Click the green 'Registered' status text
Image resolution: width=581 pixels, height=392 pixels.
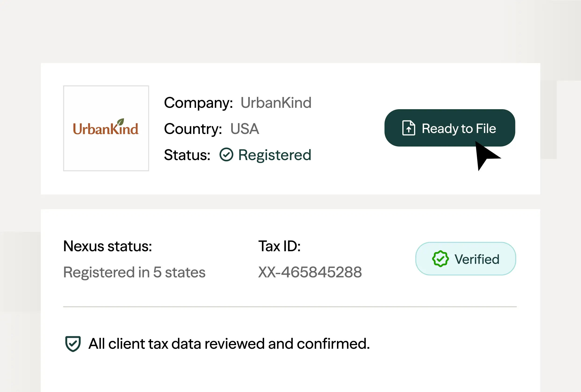(x=274, y=155)
